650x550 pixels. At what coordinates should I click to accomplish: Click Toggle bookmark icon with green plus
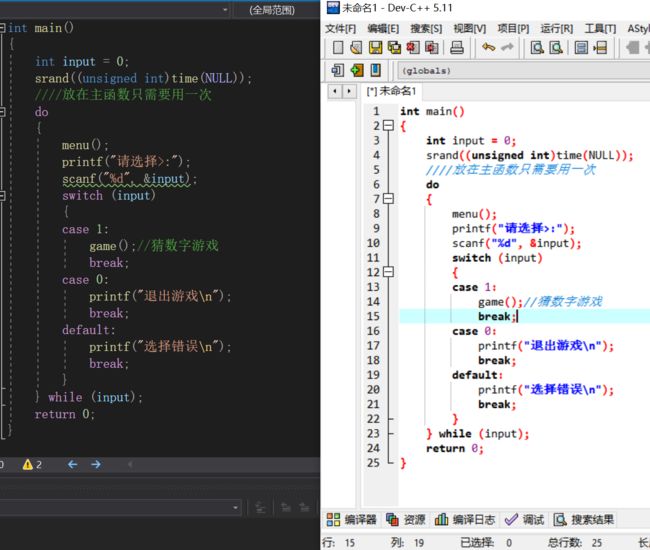coord(357,70)
